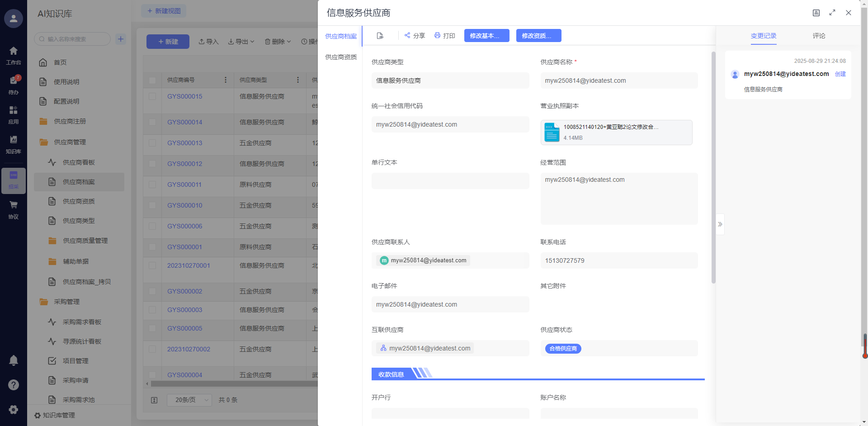This screenshot has height=426, width=868.
Task: Open the GYS000012 supplier record link
Action: 184,164
